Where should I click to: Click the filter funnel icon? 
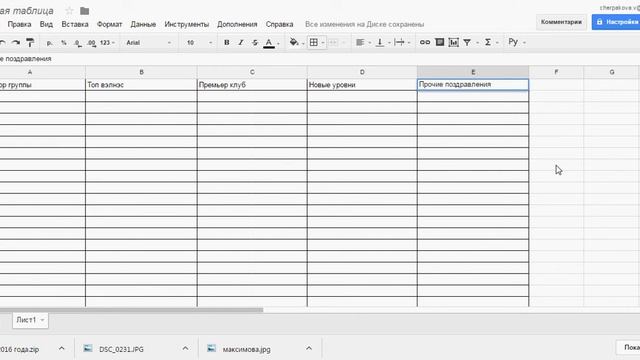pyautogui.click(x=467, y=42)
